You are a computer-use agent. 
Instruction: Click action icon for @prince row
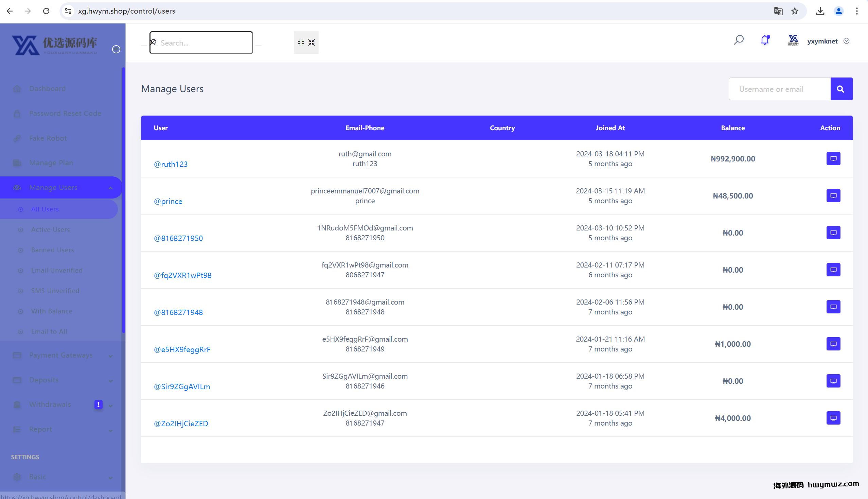tap(833, 196)
